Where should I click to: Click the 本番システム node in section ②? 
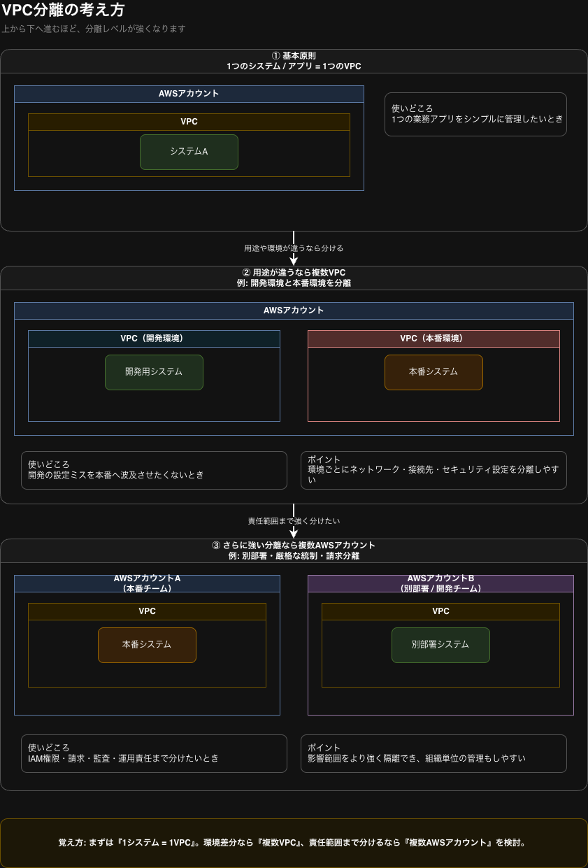(433, 372)
